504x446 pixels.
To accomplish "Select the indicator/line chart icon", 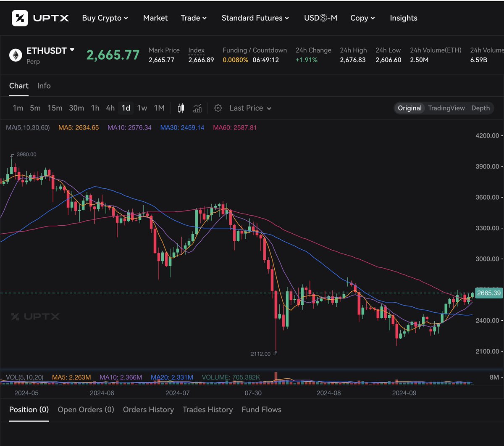I will [197, 108].
